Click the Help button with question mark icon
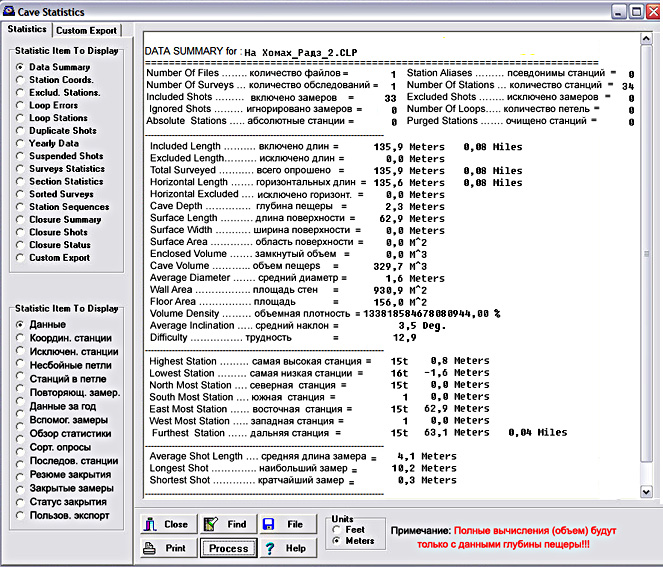 [283, 548]
